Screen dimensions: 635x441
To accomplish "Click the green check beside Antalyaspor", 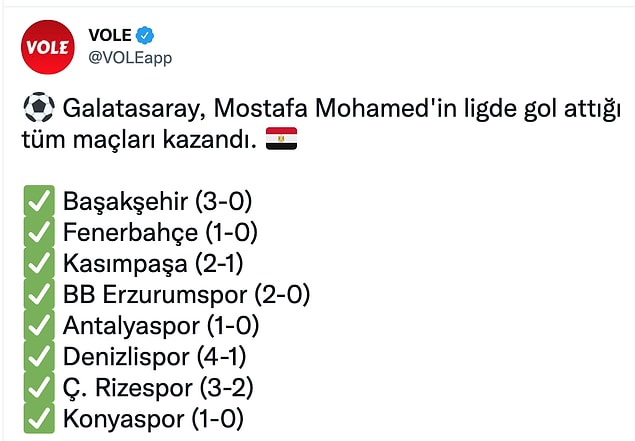I will click(39, 325).
